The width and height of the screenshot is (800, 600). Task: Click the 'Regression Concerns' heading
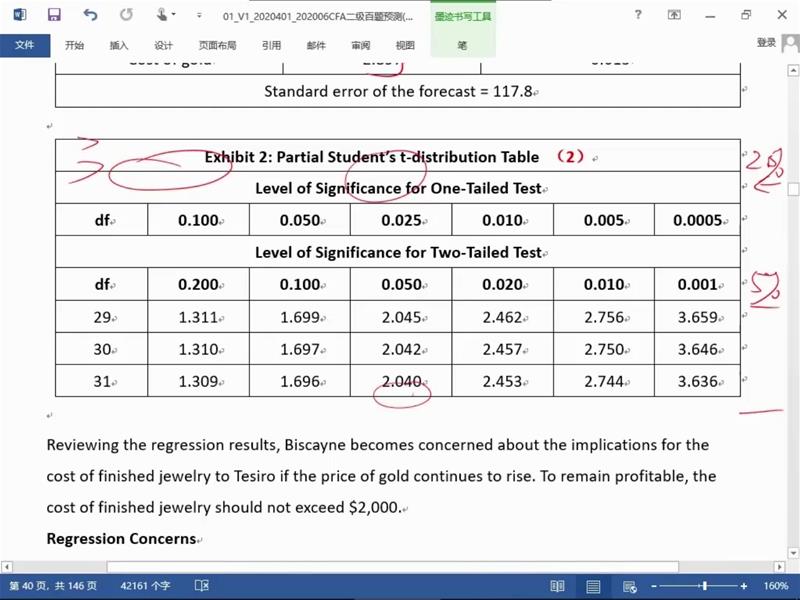point(121,539)
